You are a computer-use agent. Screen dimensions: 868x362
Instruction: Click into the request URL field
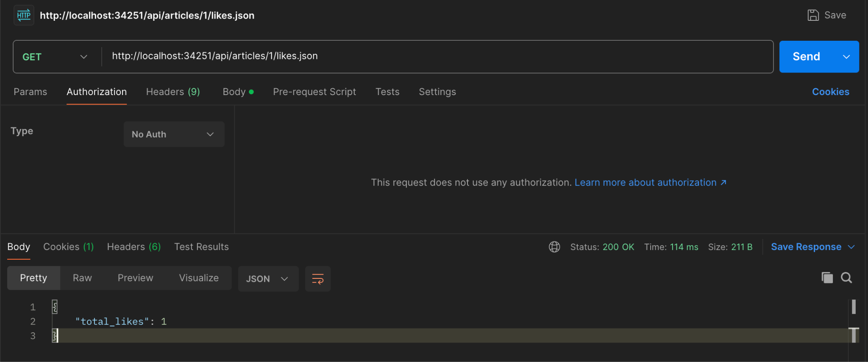click(x=437, y=56)
